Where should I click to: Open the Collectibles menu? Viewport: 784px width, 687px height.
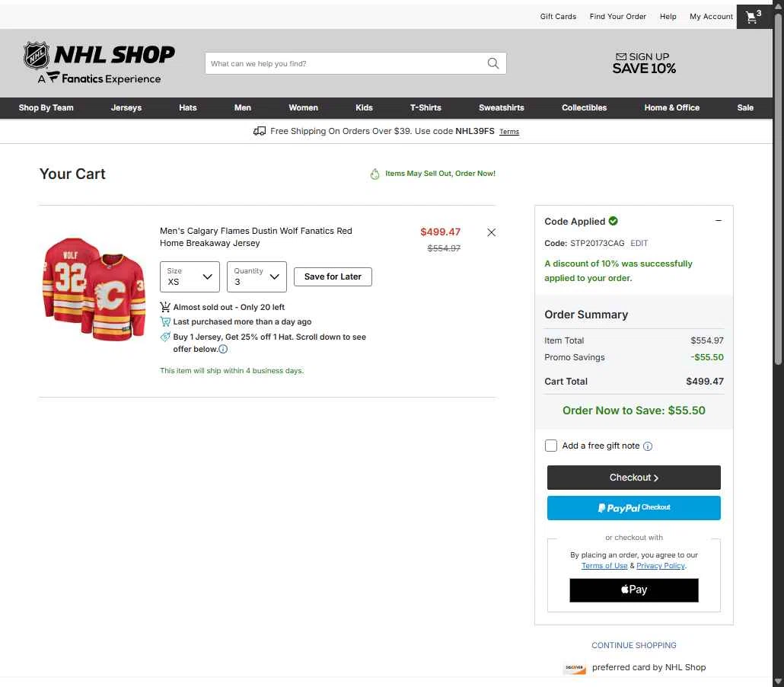coord(584,107)
